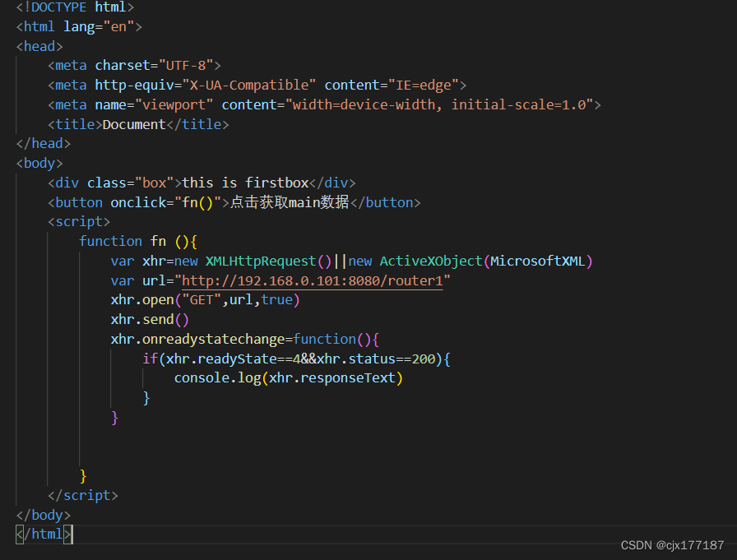
Task: Click the "viewport" attribute value
Action: (x=174, y=104)
